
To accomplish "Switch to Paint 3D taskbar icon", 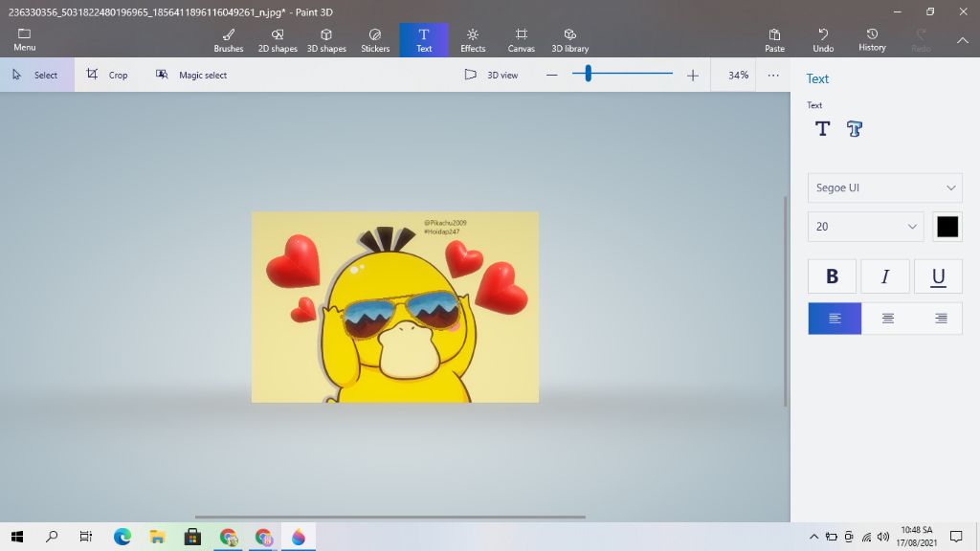I will coord(299,536).
